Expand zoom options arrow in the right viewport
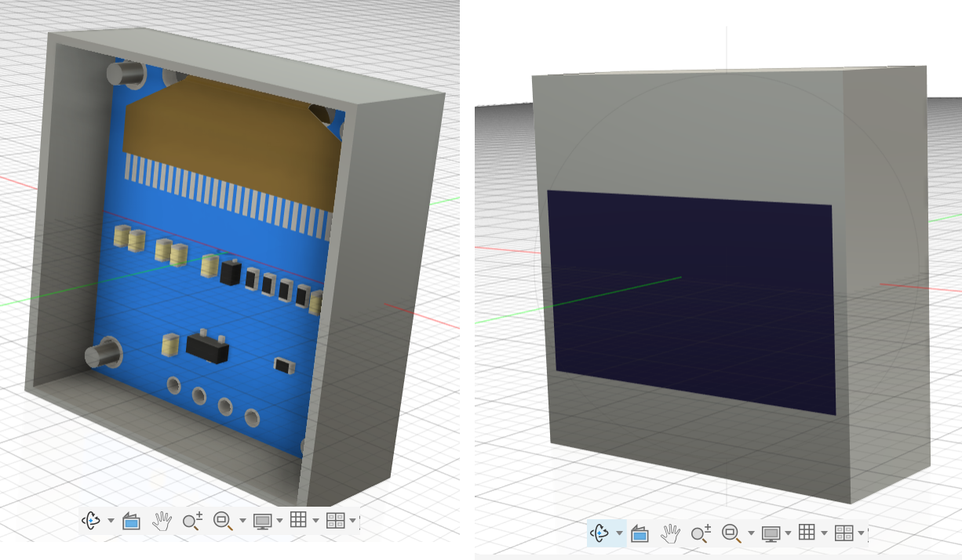Screen dimensions: 962x560 [x=751, y=534]
